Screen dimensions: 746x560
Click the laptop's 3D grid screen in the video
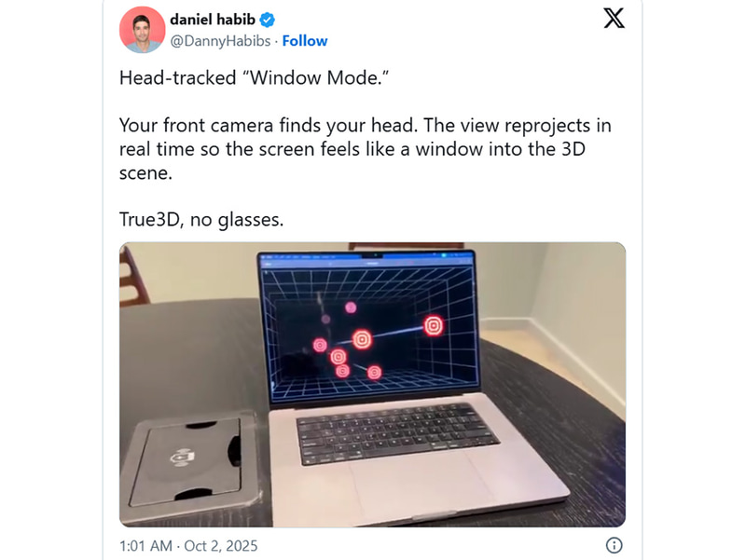(x=368, y=330)
